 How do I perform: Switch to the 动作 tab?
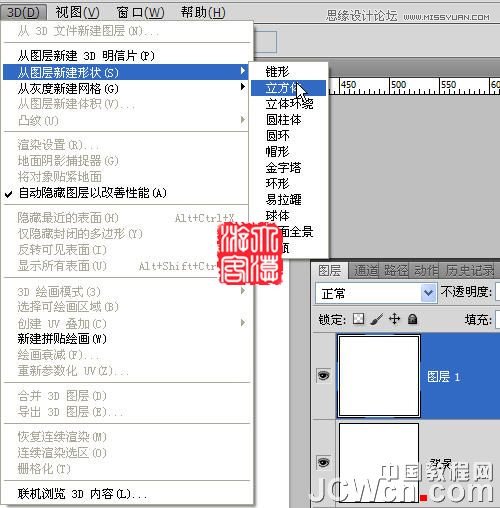click(x=426, y=270)
